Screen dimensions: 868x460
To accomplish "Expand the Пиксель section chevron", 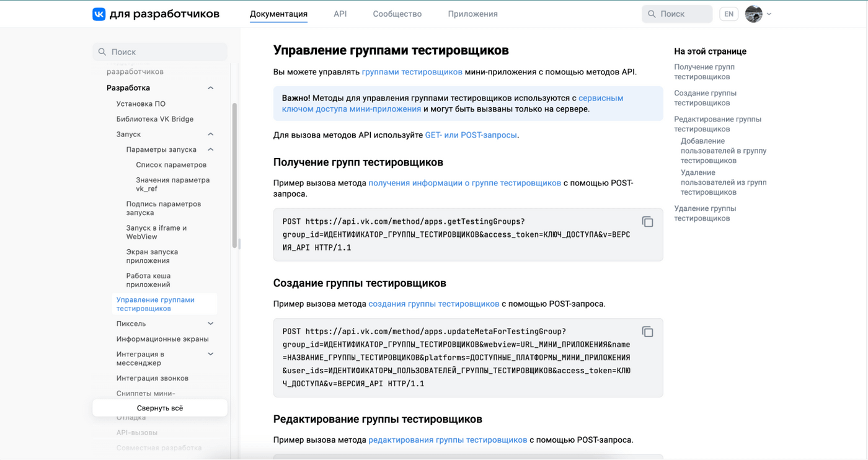I will 211,324.
